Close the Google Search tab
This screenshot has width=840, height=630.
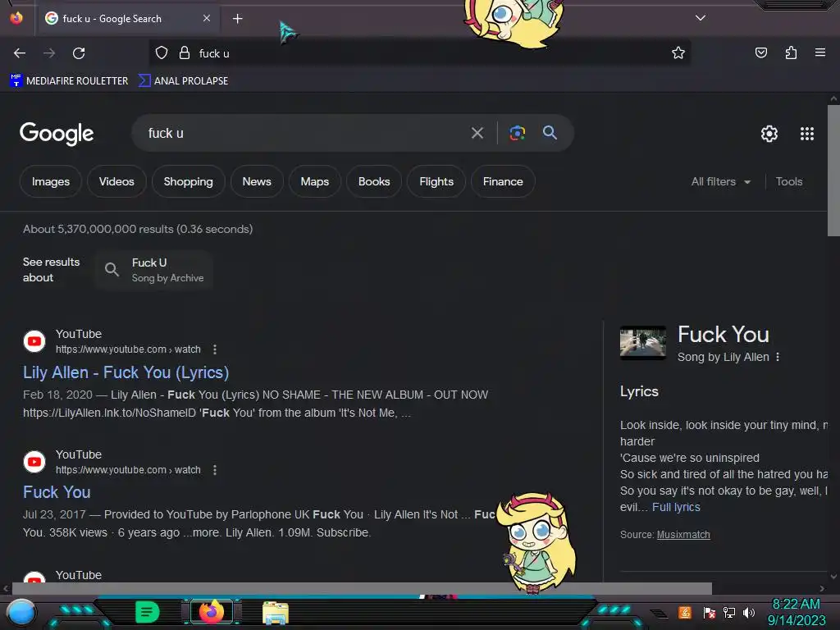(206, 18)
